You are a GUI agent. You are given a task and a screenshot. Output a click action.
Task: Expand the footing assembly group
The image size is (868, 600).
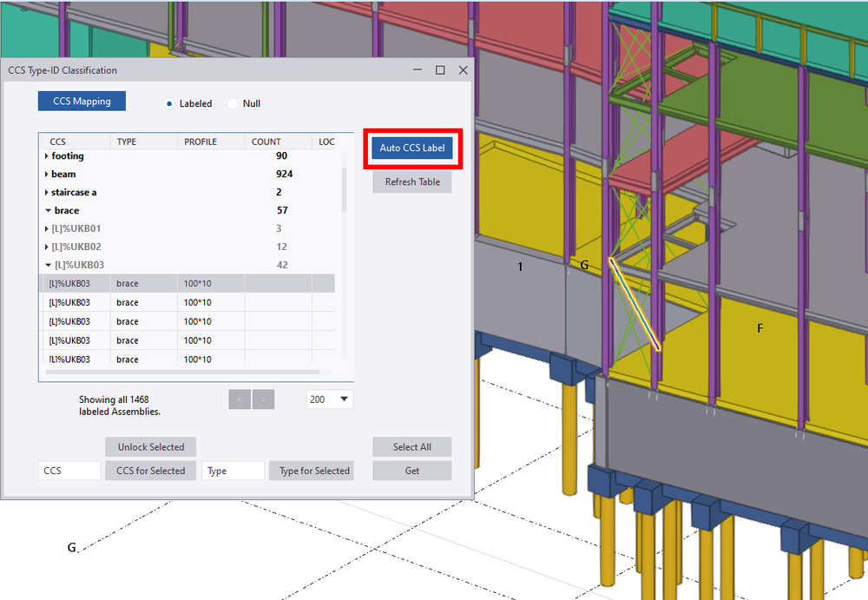pyautogui.click(x=48, y=155)
